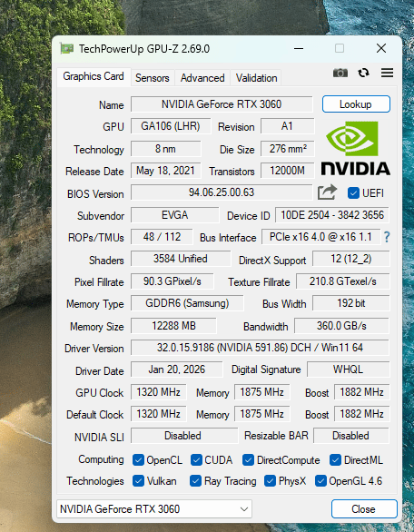Click the Bandwidth value 360.0 GB/s
This screenshot has height=532, width=414.
(341, 326)
